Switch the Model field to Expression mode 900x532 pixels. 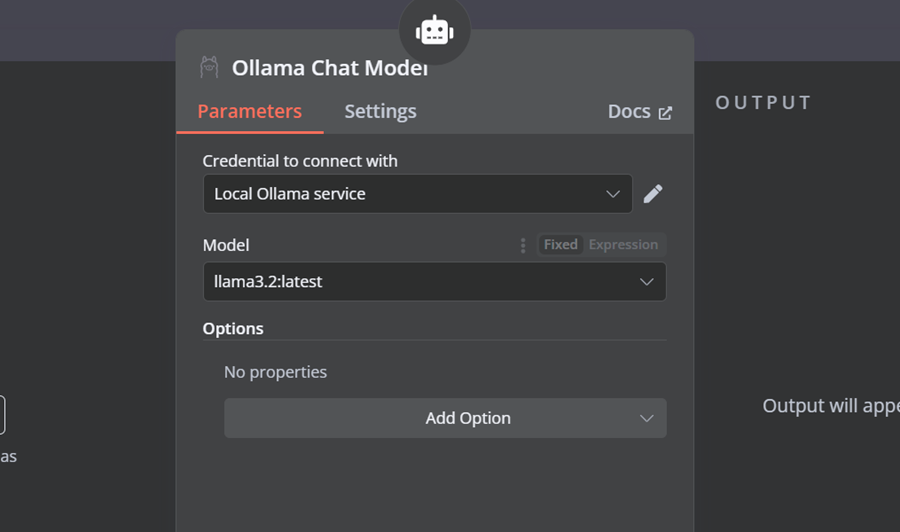[623, 244]
